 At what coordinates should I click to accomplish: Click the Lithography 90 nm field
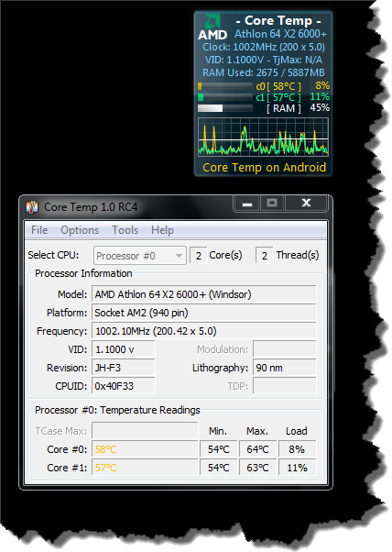[x=285, y=368]
